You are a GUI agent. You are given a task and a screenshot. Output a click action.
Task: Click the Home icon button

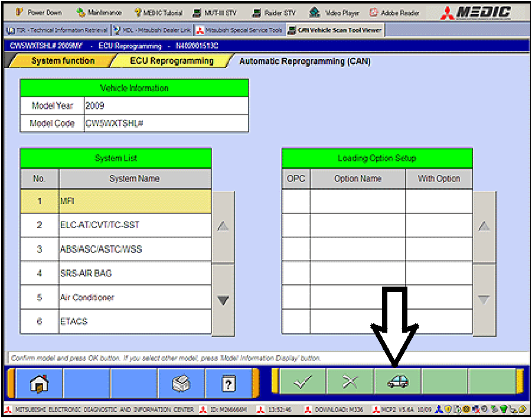[39, 383]
